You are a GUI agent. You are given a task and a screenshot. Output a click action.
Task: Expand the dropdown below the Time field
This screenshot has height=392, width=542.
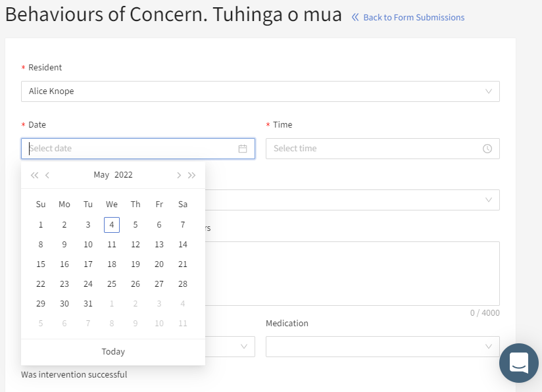tap(352, 200)
